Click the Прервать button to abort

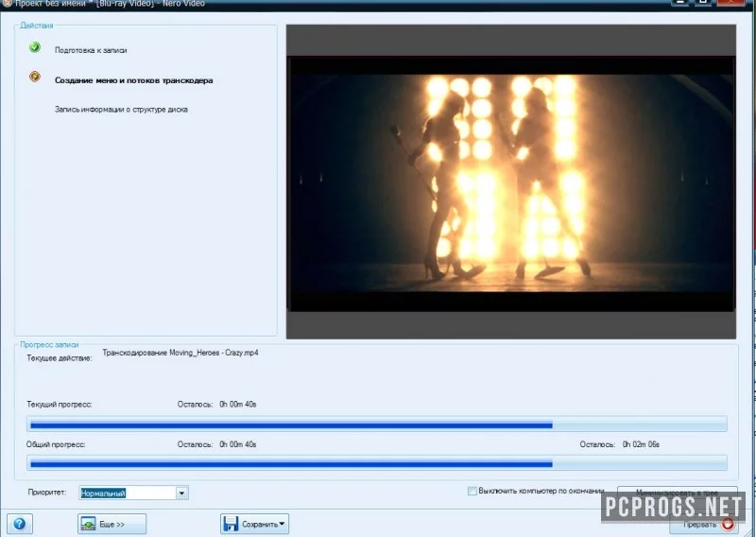click(x=703, y=525)
